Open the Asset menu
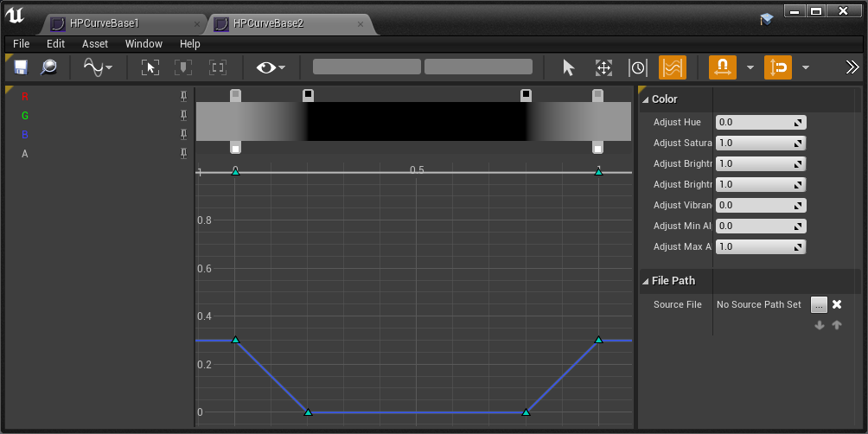The height and width of the screenshot is (434, 868). point(95,44)
